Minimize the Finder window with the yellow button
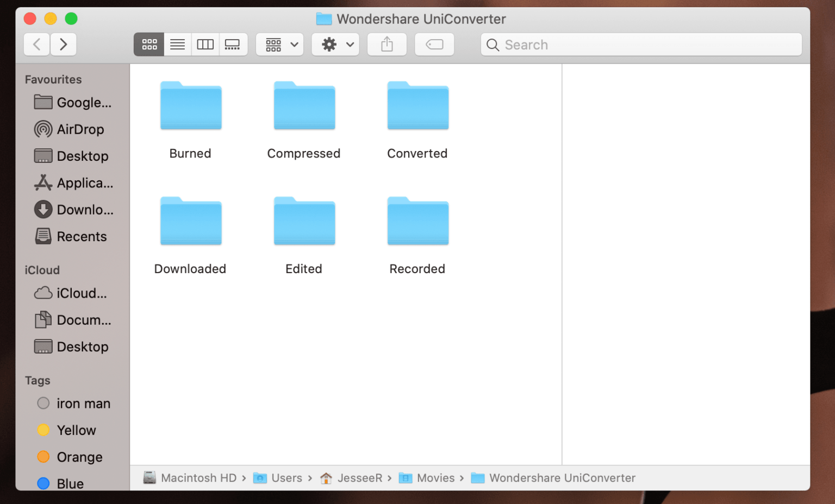Screen dimensions: 835x504 pyautogui.click(x=51, y=19)
